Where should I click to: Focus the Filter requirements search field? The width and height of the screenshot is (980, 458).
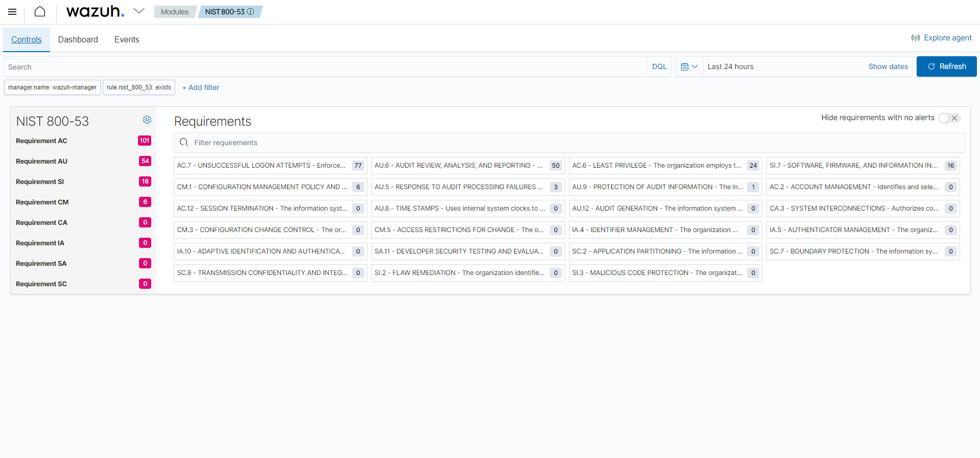click(569, 143)
